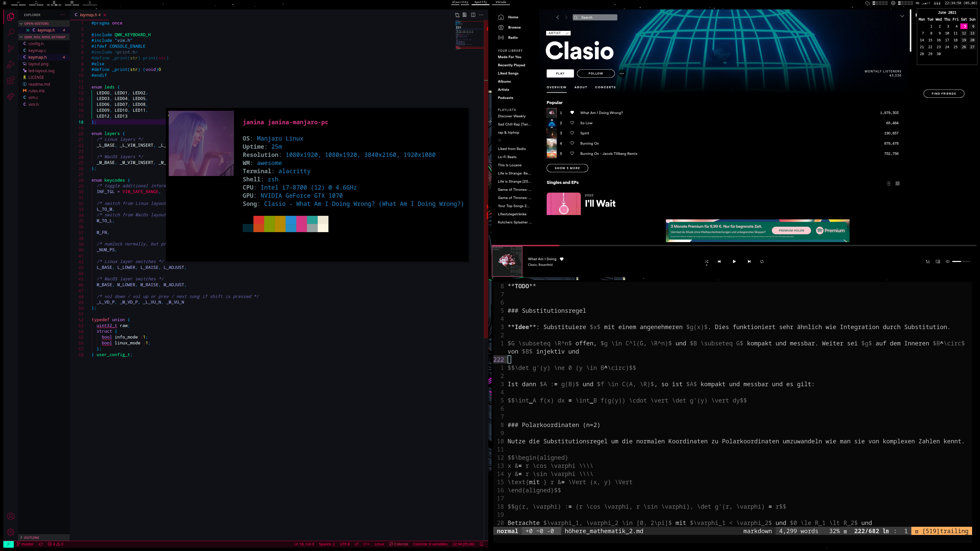Viewport: 980px width, 551px height.
Task: Open the Spotify play queue icon
Action: pyautogui.click(x=927, y=262)
